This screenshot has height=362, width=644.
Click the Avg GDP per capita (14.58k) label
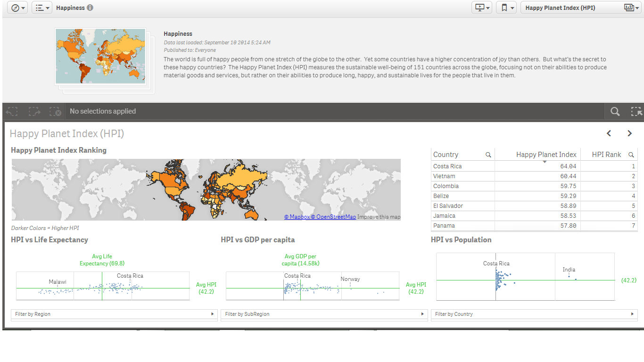[x=300, y=260]
